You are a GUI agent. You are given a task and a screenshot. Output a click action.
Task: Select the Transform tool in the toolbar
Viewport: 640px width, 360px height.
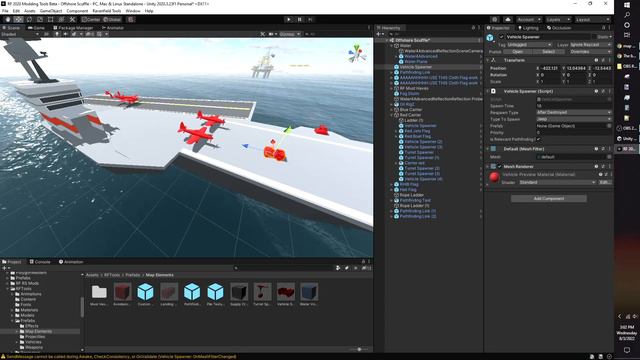[x=61, y=20]
